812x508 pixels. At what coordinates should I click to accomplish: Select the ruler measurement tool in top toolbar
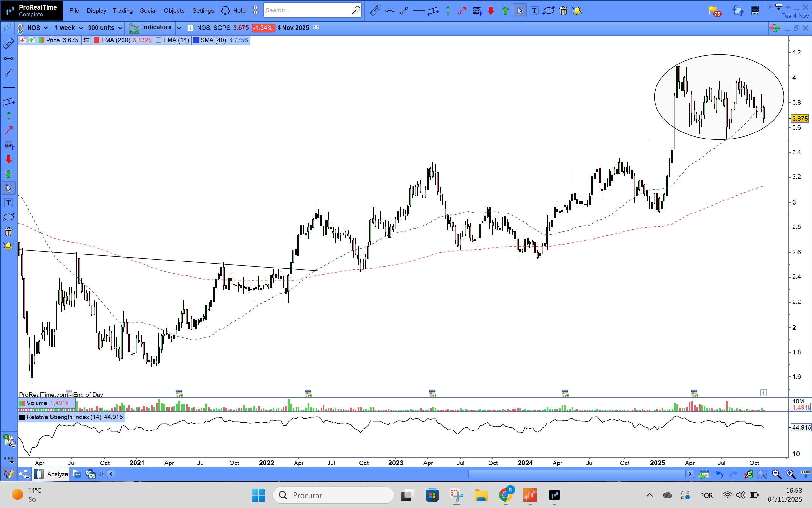pos(375,11)
